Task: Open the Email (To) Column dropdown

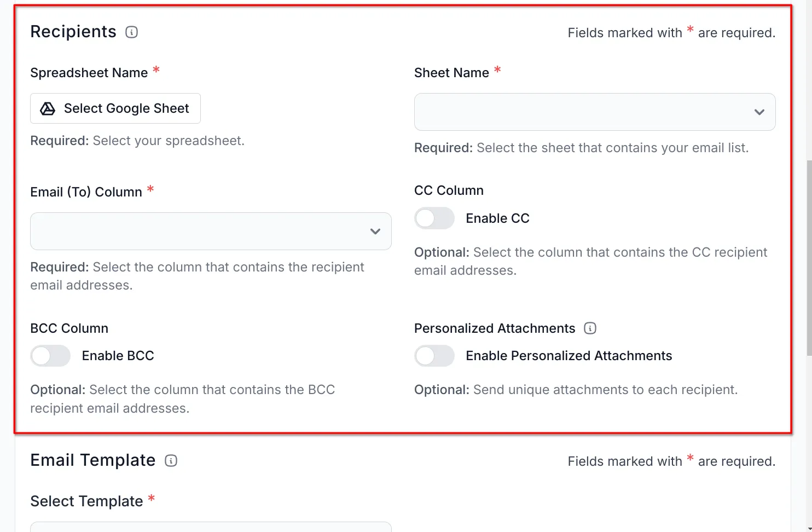Action: [x=211, y=232]
